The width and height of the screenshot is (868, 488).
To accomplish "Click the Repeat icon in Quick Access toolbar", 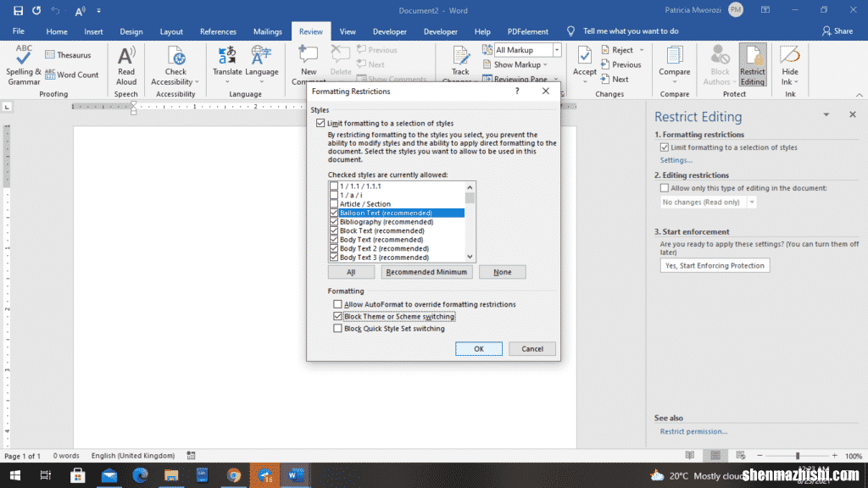I will (x=36, y=10).
